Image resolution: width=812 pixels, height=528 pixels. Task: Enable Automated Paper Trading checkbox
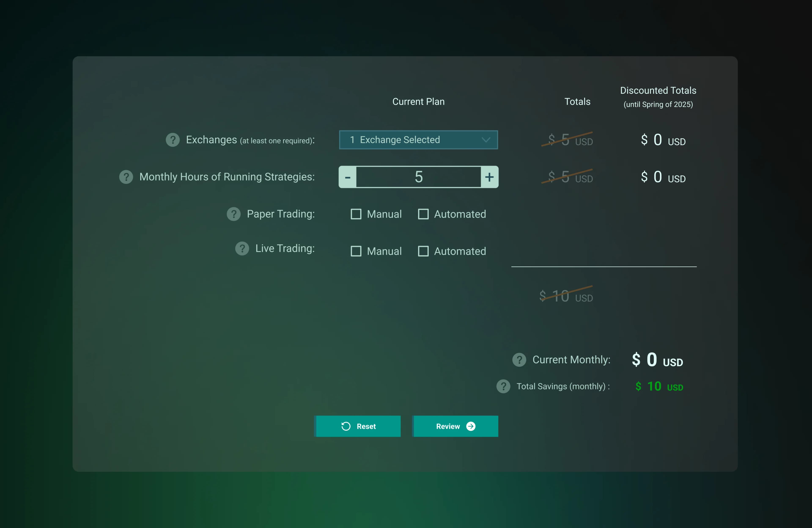[423, 214]
